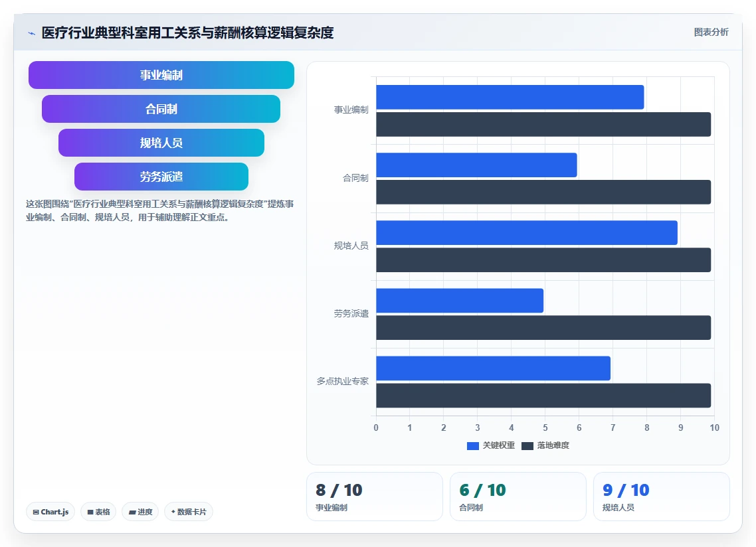
Task: Click the x-axis tick label 0
Action: (x=376, y=428)
